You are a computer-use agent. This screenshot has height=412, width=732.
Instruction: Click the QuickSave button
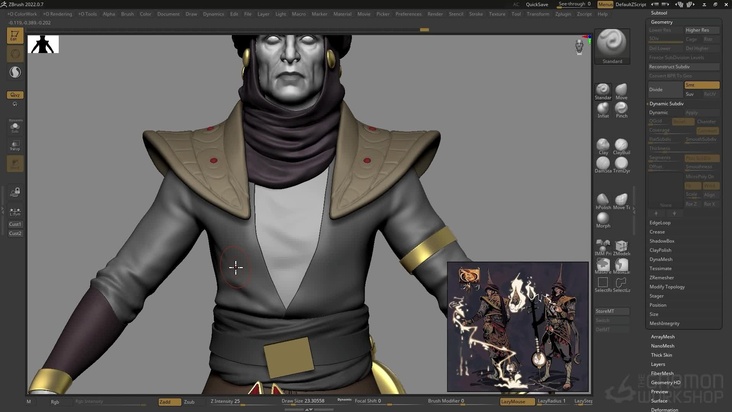(x=537, y=4)
